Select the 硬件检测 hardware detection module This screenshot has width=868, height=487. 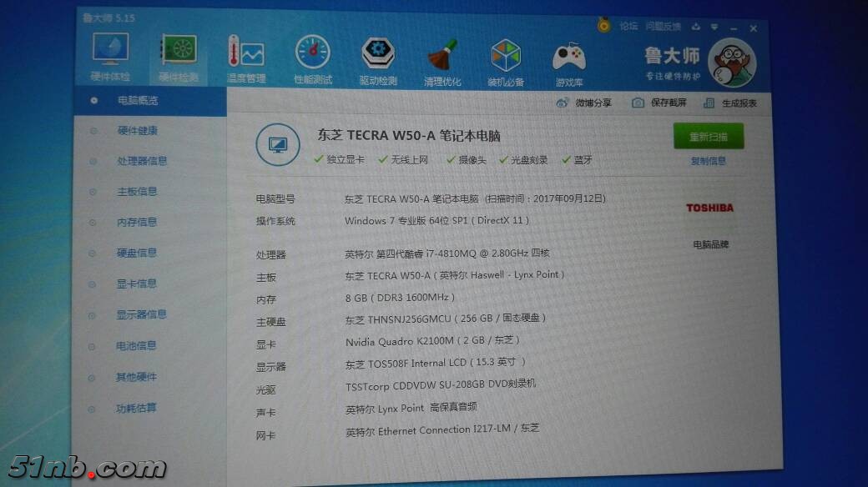(179, 58)
